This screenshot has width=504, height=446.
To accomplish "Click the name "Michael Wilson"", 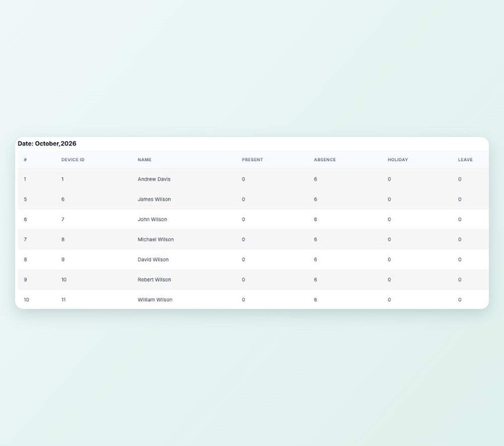I will [x=156, y=239].
